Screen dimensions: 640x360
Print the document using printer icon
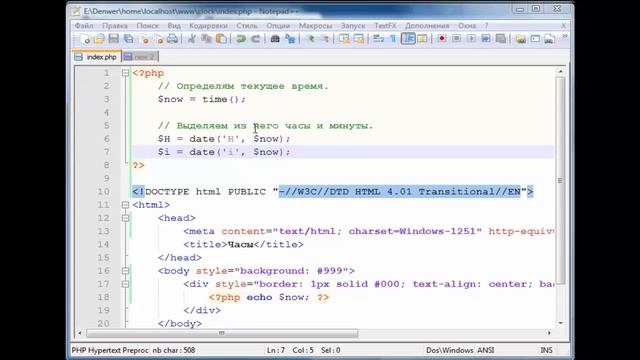(x=173, y=39)
